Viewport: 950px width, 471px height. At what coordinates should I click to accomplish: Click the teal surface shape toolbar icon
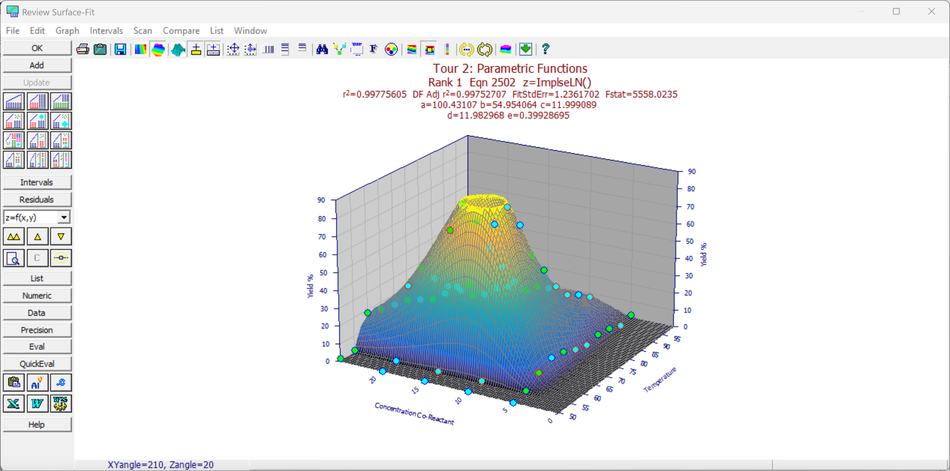pos(178,50)
